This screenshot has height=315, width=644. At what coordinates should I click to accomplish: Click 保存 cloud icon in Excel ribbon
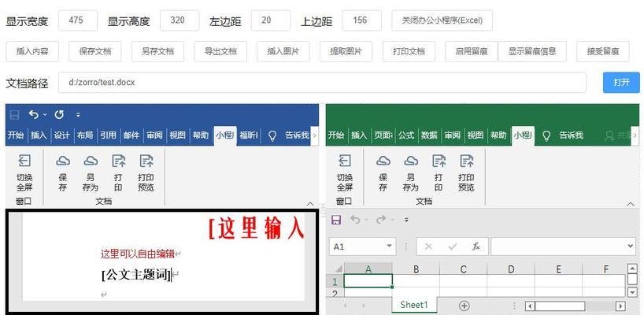(383, 161)
